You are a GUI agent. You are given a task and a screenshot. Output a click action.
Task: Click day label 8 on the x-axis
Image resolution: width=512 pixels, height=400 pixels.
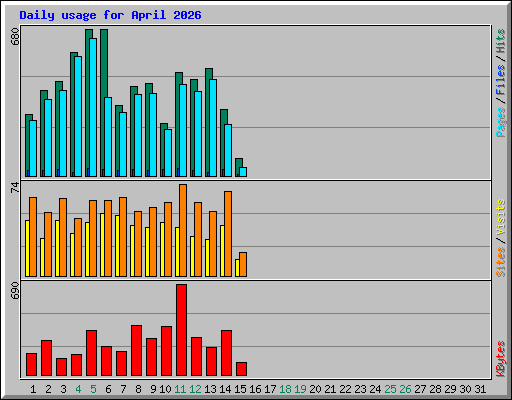pyautogui.click(x=138, y=389)
